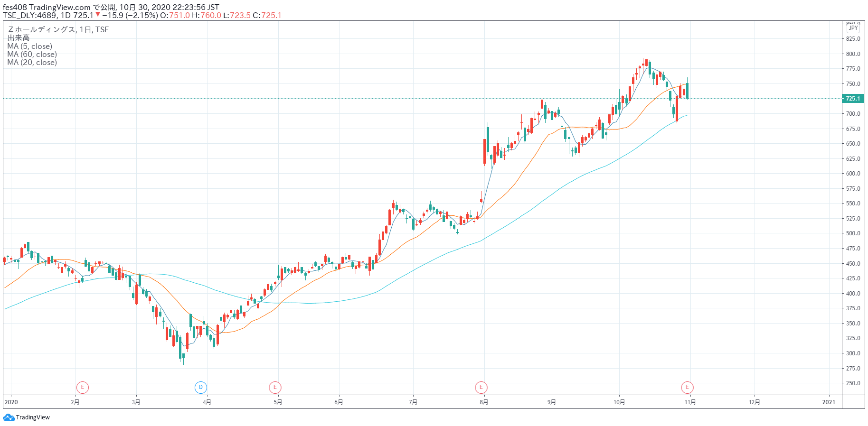The height and width of the screenshot is (426, 868).
Task: Select the earnings marker near 8月
Action: (481, 388)
